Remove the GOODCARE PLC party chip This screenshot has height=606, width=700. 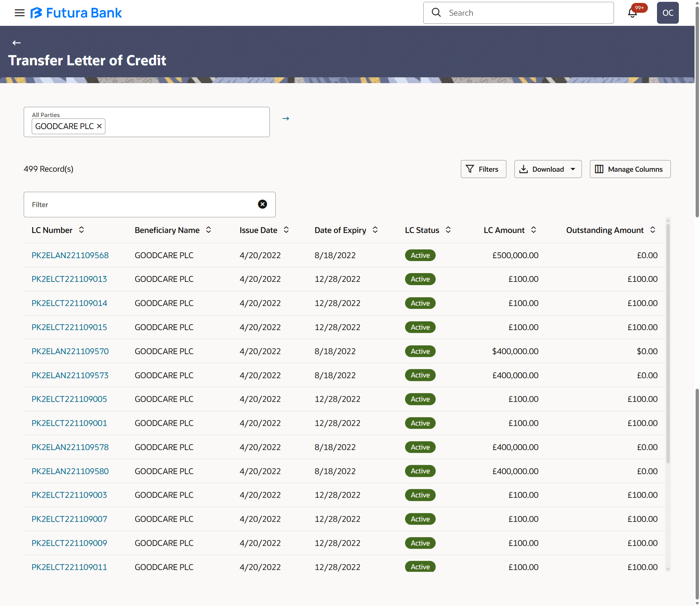(99, 126)
